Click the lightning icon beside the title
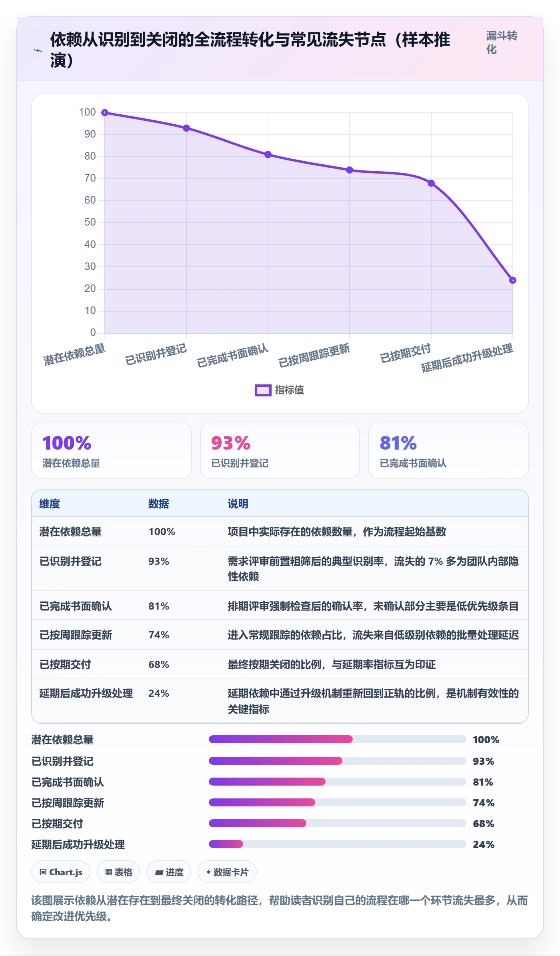This screenshot has width=560, height=956. pyautogui.click(x=38, y=50)
